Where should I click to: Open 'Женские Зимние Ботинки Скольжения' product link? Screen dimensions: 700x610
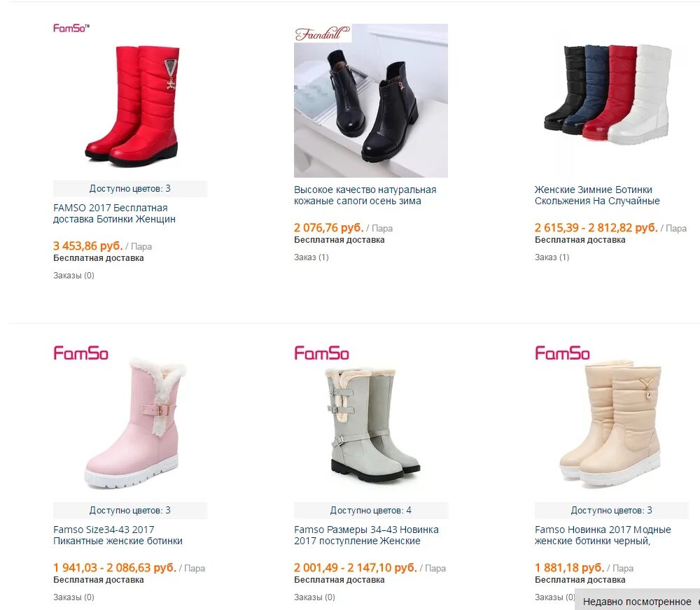click(597, 195)
